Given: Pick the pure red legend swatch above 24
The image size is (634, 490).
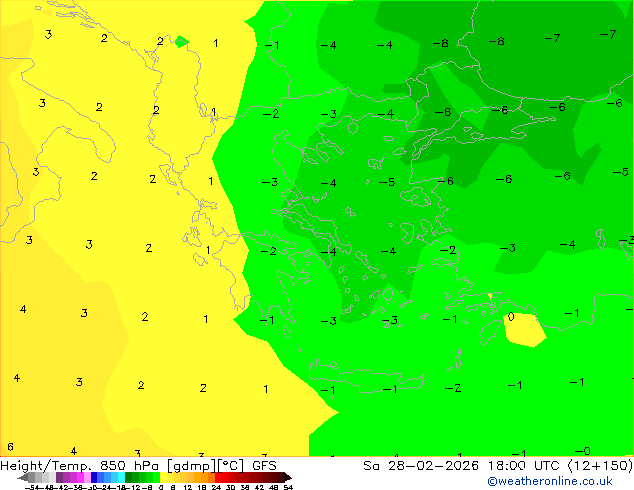Looking at the screenshot, I should pyautogui.click(x=218, y=477).
